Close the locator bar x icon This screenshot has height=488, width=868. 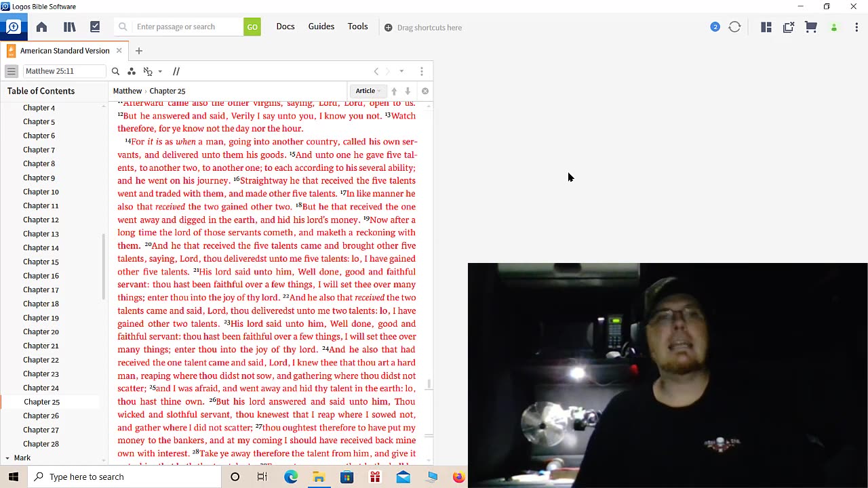coord(425,91)
